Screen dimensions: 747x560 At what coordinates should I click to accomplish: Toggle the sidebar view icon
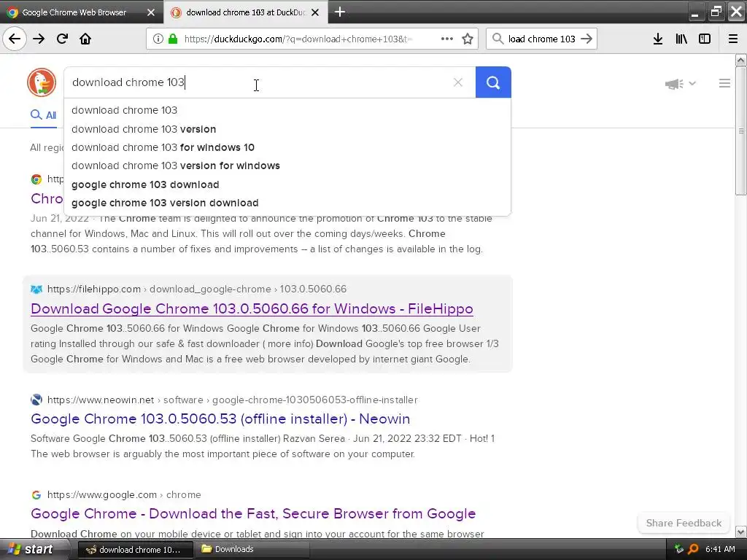coord(705,39)
